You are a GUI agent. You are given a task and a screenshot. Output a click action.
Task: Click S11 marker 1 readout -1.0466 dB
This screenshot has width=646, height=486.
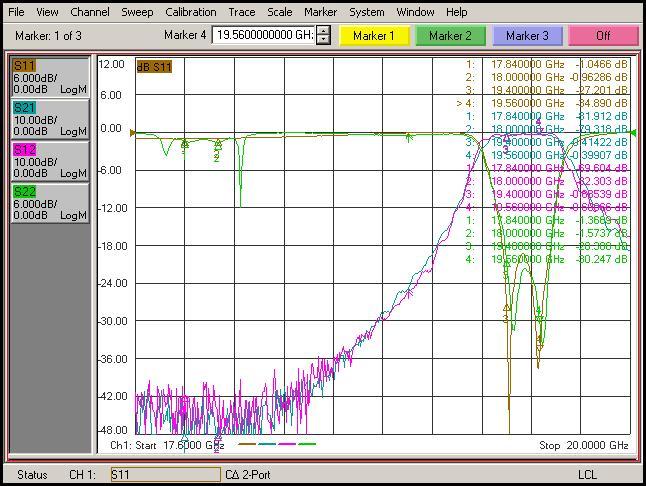(x=602, y=64)
